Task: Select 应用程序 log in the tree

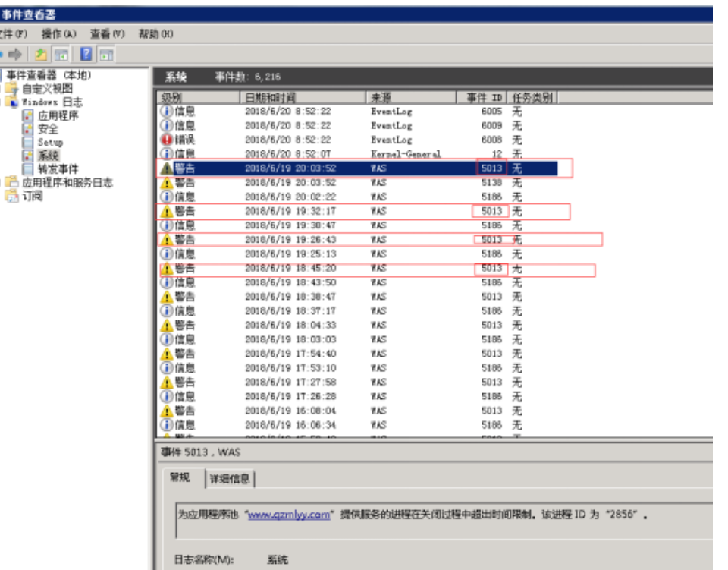Action: (x=58, y=115)
